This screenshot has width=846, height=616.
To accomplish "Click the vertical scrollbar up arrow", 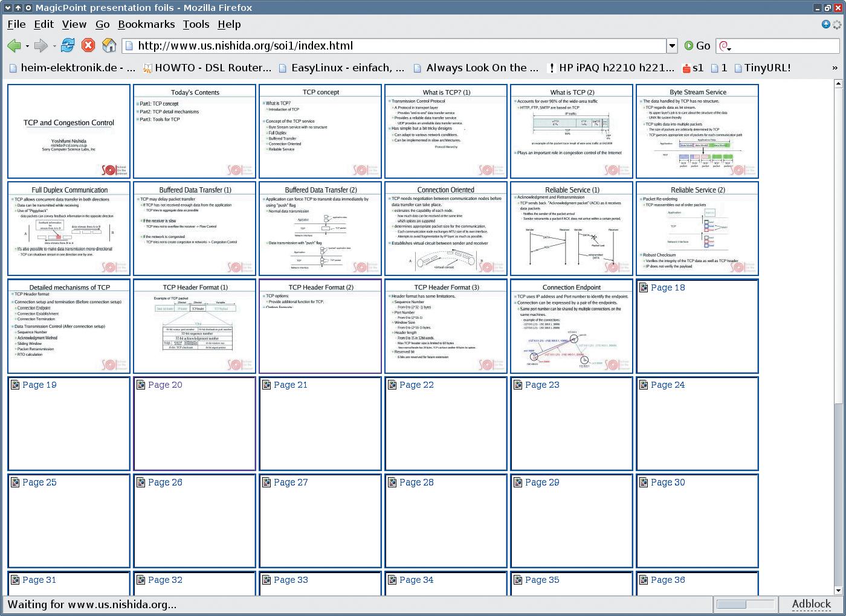I will (838, 84).
